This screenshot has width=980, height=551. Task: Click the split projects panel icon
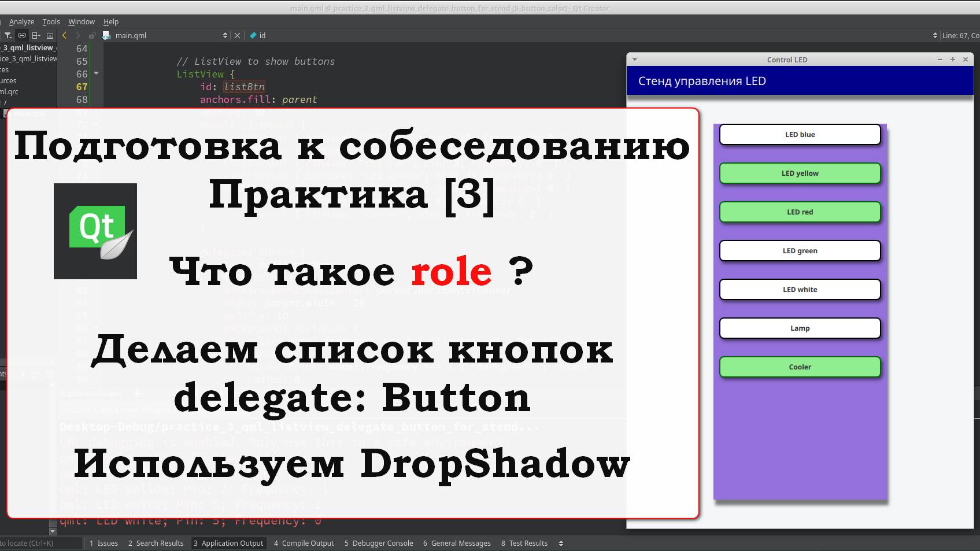[36, 35]
